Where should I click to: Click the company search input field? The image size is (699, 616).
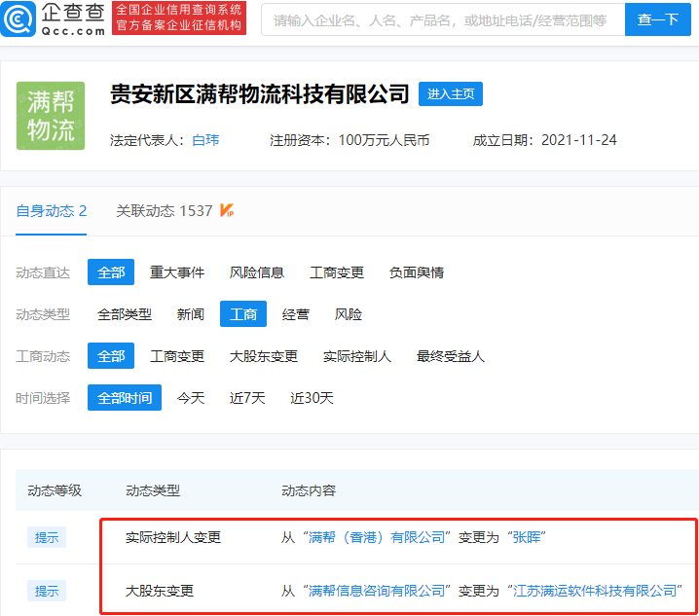click(442, 19)
